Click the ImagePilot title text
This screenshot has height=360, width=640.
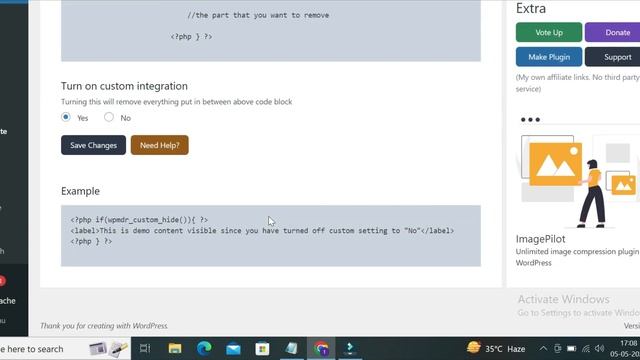540,239
